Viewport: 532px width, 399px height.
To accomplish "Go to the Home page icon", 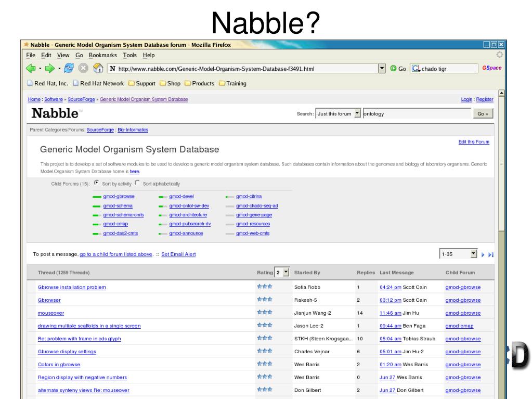I will coord(98,68).
